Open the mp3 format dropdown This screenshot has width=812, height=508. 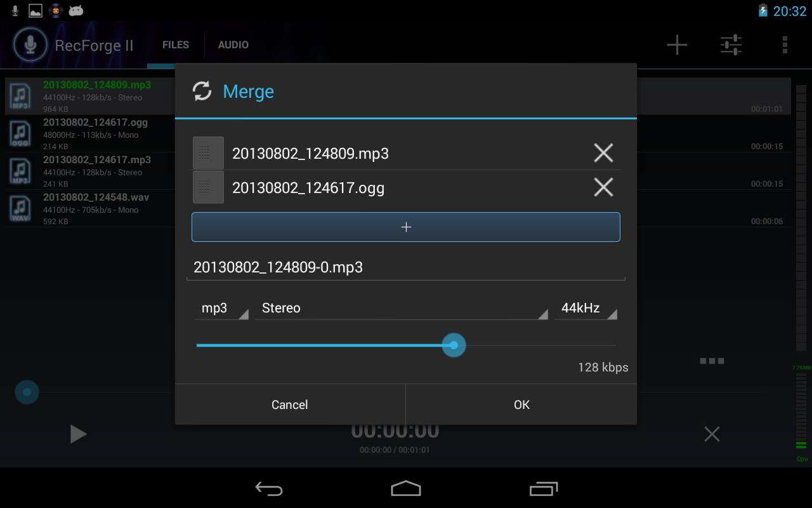click(x=221, y=307)
